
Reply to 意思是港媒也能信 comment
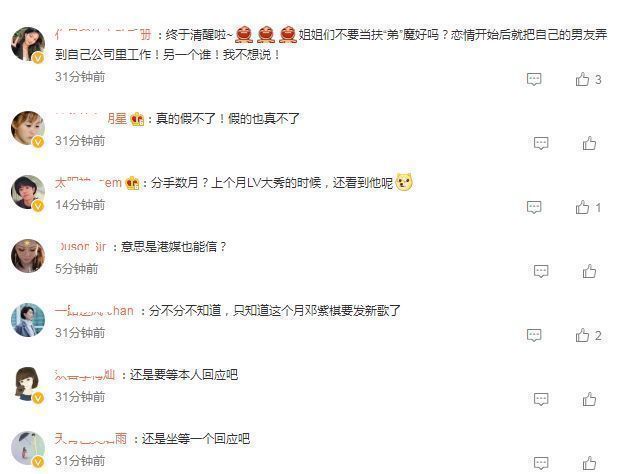click(x=541, y=271)
